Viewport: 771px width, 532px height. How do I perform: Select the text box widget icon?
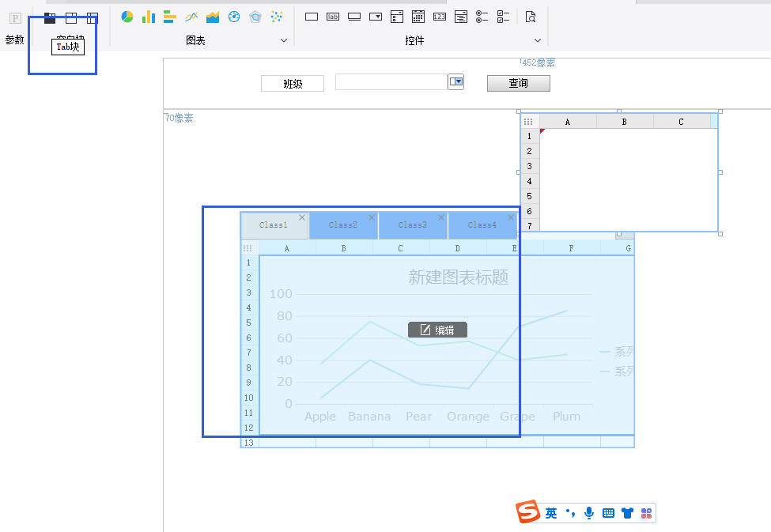312,17
